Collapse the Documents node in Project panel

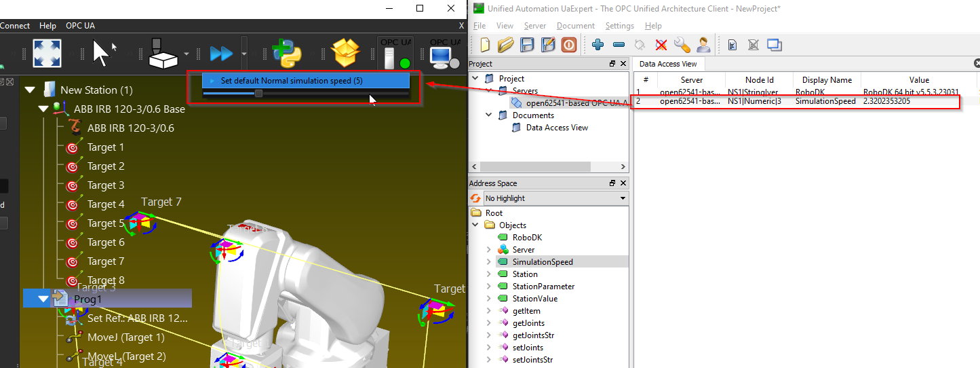tap(488, 115)
